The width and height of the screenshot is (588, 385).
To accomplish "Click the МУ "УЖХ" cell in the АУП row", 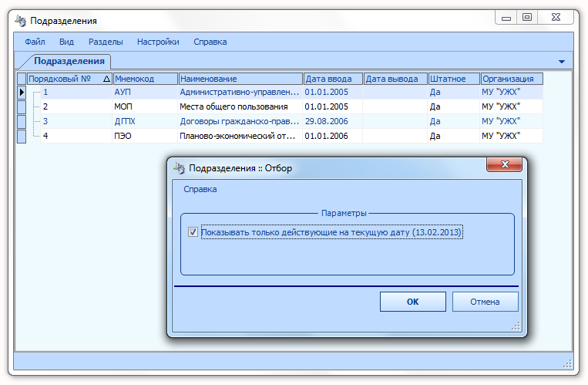I will [512, 92].
